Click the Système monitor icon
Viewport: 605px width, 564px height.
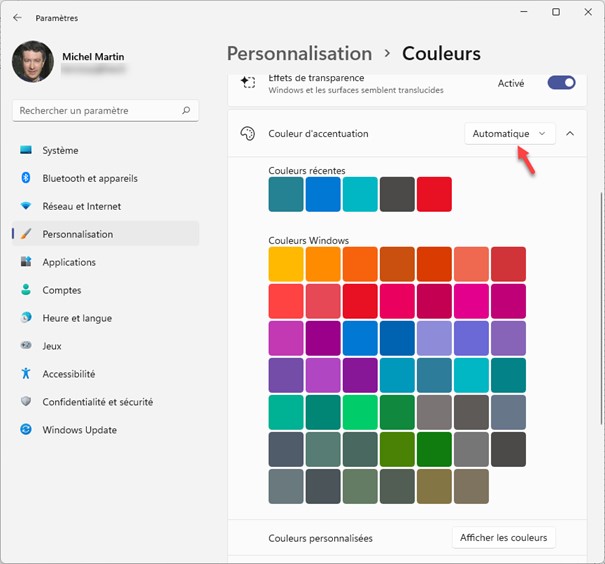(26, 150)
